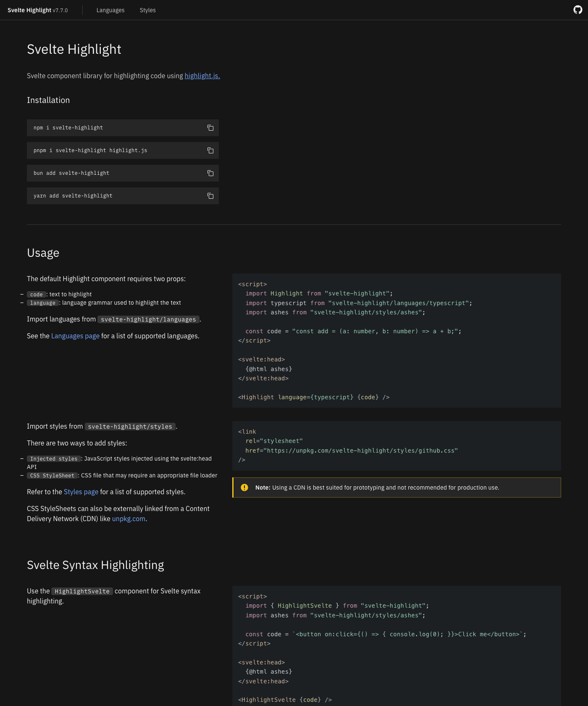Follow the highlight.js link
Image resolution: width=588 pixels, height=706 pixels.
point(202,76)
